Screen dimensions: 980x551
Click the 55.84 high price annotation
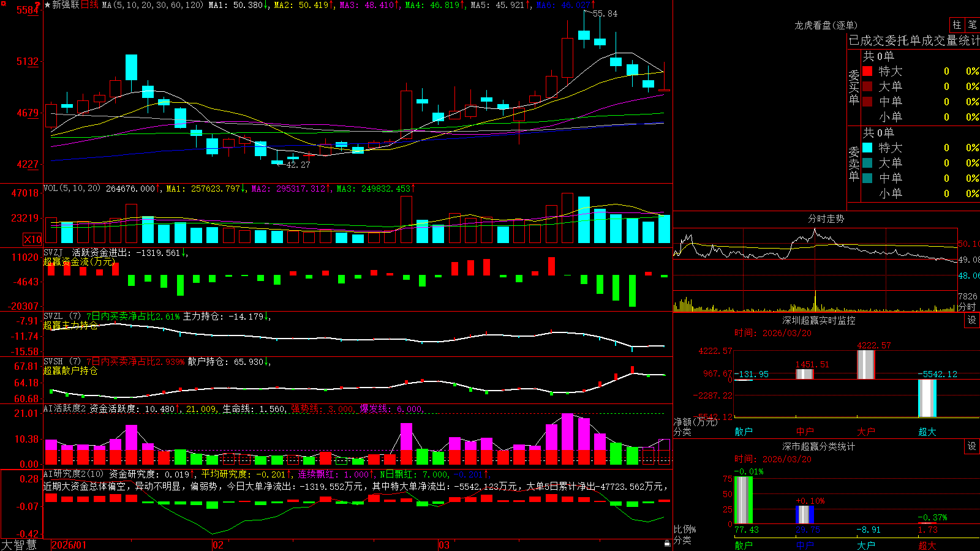pyautogui.click(x=605, y=13)
